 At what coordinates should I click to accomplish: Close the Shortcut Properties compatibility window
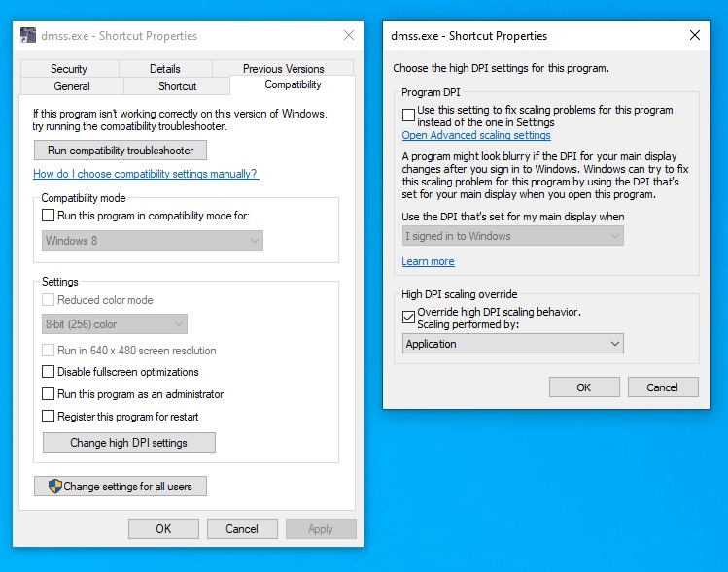pos(348,36)
